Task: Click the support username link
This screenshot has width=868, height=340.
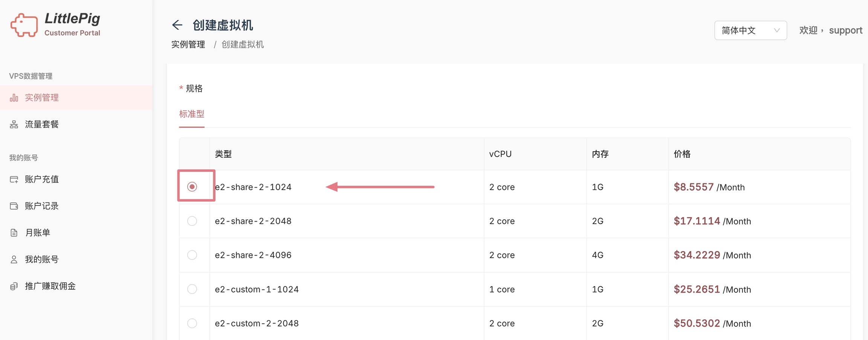Action: pos(845,31)
